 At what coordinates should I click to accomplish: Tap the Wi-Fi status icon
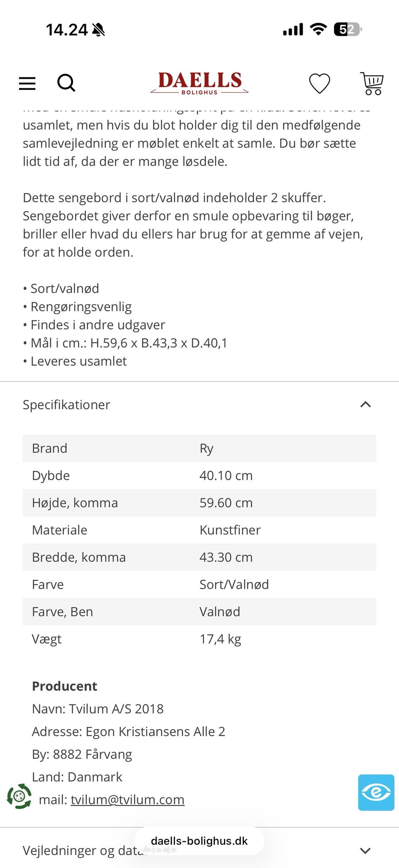click(x=318, y=30)
